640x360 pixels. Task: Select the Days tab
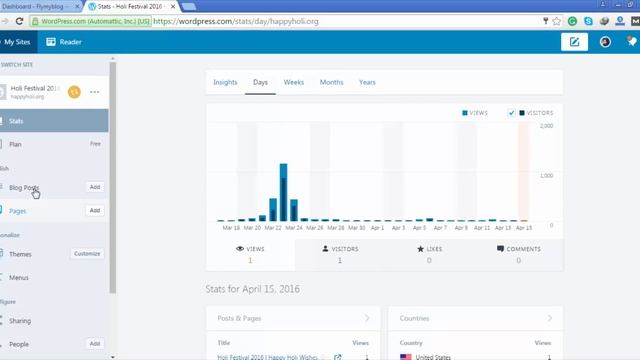(260, 82)
